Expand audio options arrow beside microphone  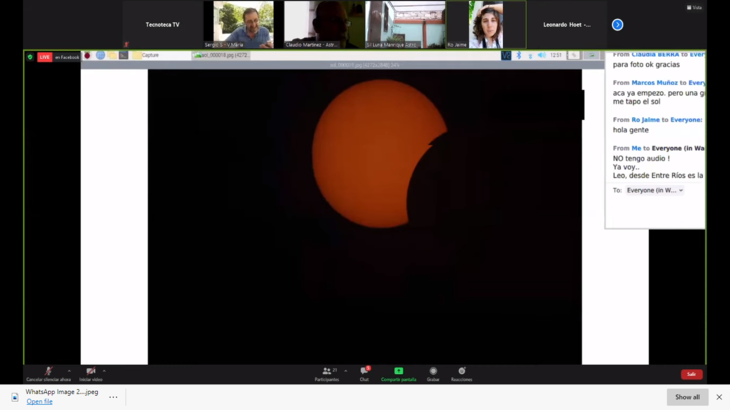pyautogui.click(x=69, y=370)
